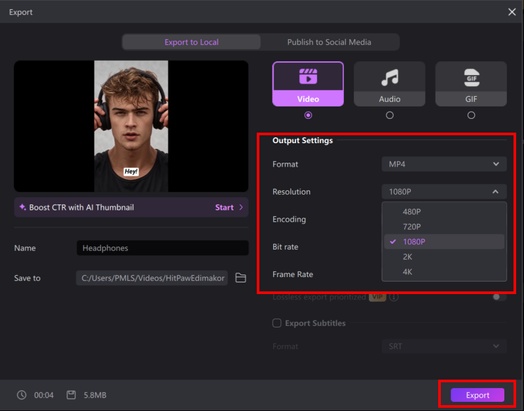Image resolution: width=524 pixels, height=411 pixels.
Task: Collapse the Resolution 1080P dropdown
Action: (444, 192)
